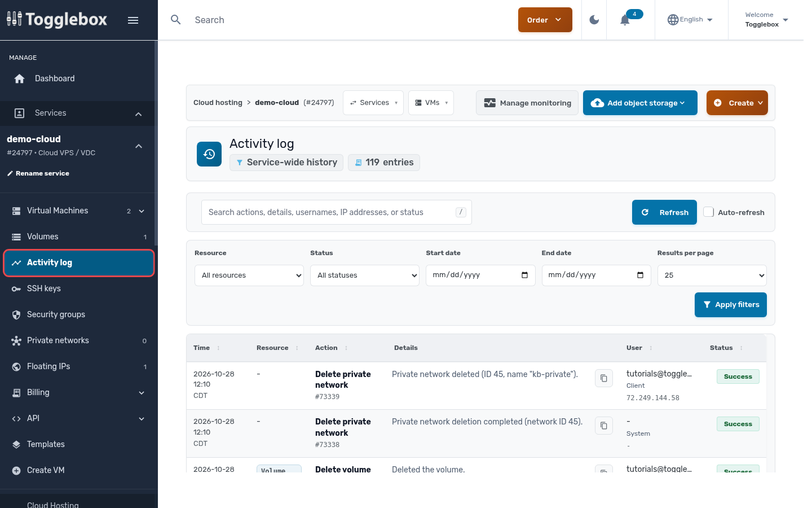Screen dimensions: 812x508
Task: Open the All resources dropdown
Action: pyautogui.click(x=249, y=275)
